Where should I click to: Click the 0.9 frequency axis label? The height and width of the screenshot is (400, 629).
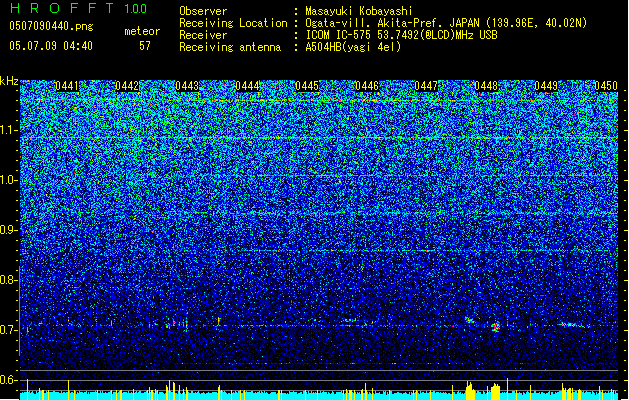(x=9, y=230)
